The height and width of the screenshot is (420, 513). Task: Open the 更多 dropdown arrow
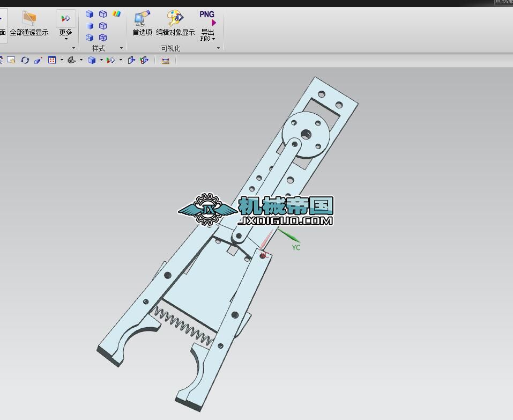(66, 39)
